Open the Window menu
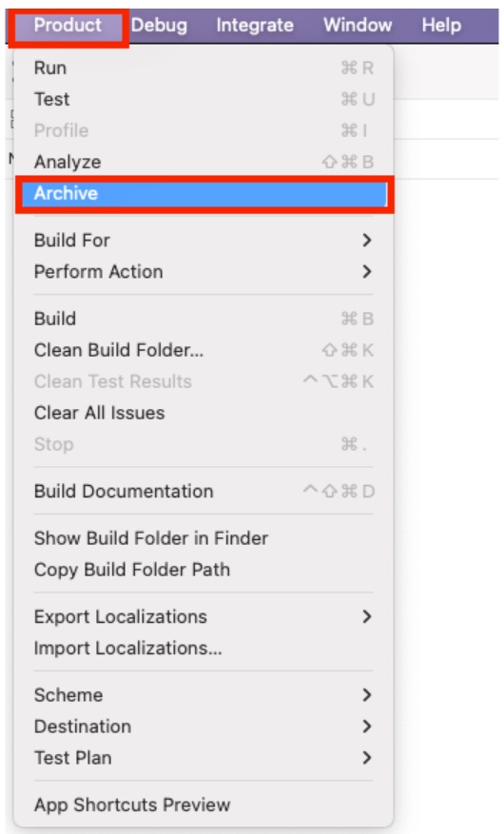 358,25
